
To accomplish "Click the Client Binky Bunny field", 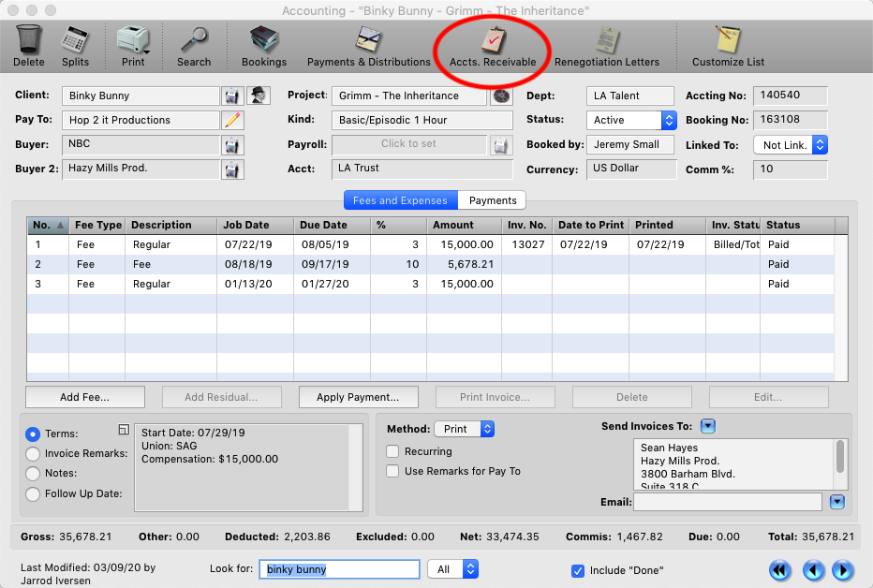I will pyautogui.click(x=141, y=96).
